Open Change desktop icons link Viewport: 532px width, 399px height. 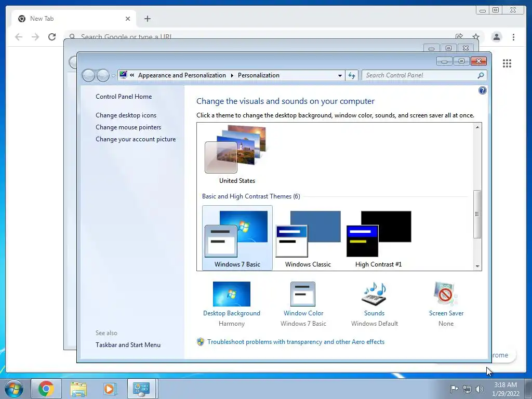[x=126, y=115]
